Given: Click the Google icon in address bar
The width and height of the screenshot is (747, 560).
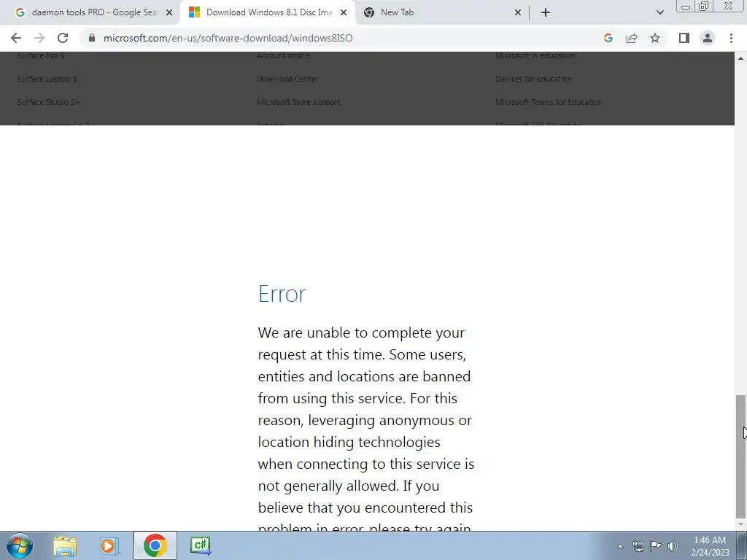Looking at the screenshot, I should [608, 38].
